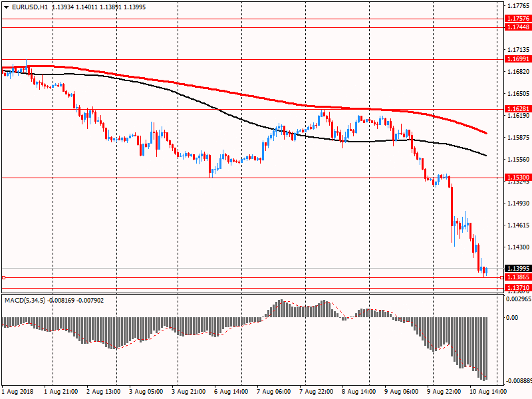Click the 1.15875 price scale value
Screen dimensions: 532x399
[x=519, y=138]
